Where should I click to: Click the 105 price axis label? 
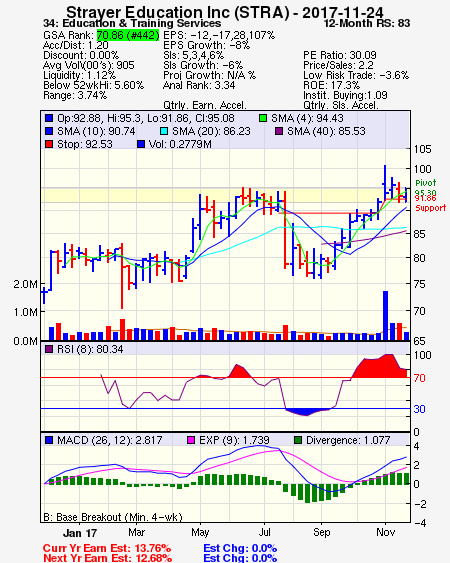pos(422,149)
